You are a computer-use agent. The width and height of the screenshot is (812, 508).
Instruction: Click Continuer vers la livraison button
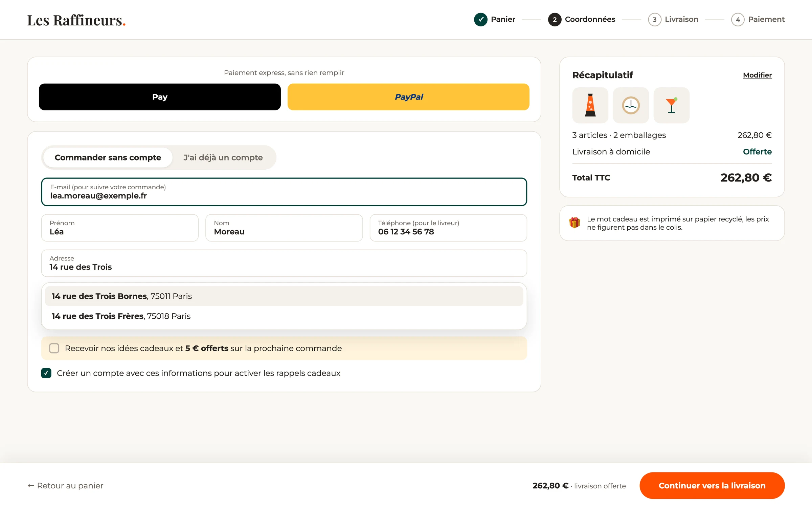(712, 486)
